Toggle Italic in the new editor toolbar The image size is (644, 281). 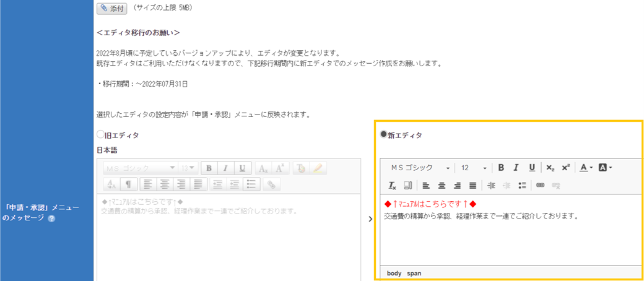point(516,168)
